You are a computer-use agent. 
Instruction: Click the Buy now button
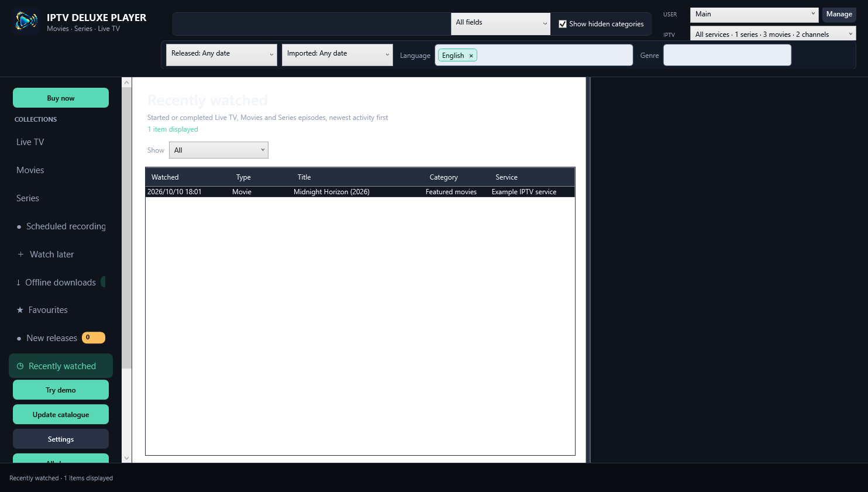tap(61, 98)
